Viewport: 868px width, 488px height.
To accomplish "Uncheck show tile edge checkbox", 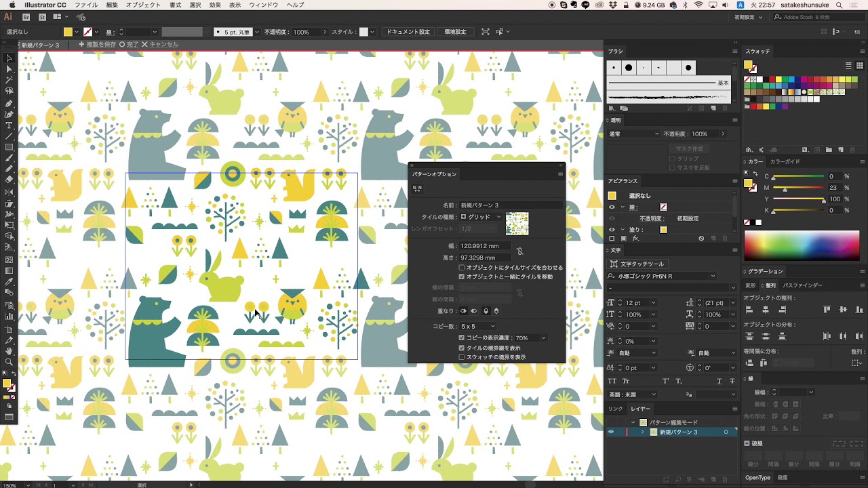I will pos(462,348).
